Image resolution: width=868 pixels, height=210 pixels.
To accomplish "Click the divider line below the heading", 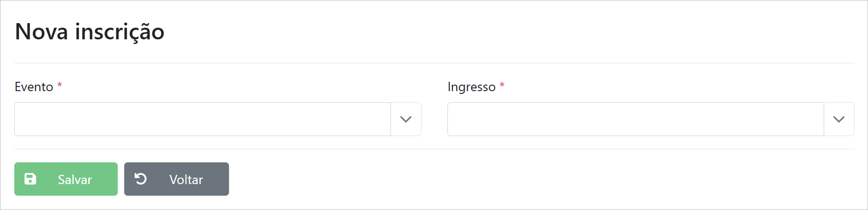I will 434,63.
